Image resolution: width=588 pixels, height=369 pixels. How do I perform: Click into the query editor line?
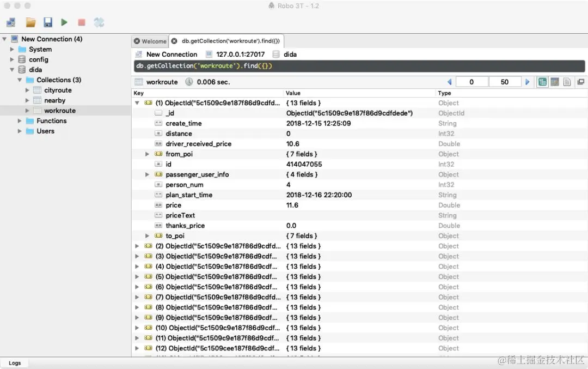[359, 66]
